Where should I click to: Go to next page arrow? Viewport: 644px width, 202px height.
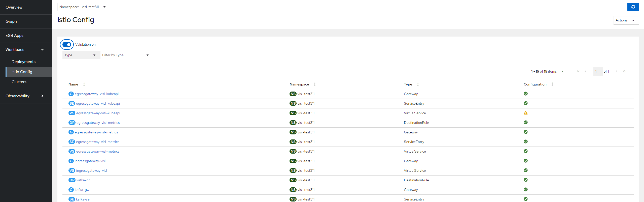[x=616, y=72]
